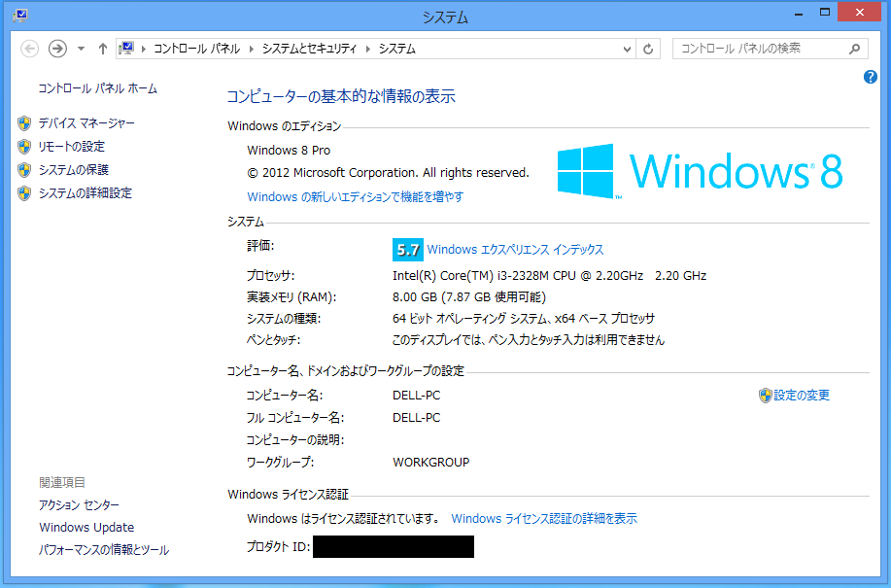Click the system icon in the title bar

pyautogui.click(x=19, y=15)
